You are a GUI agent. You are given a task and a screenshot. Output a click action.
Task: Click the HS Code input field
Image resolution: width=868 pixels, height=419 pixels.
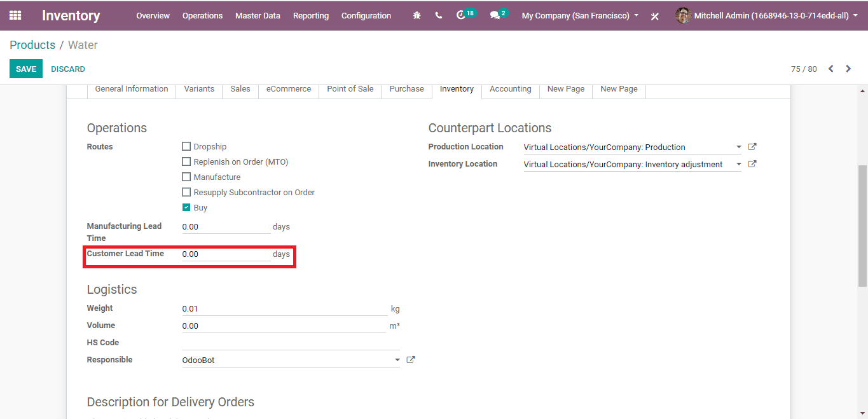coord(291,343)
